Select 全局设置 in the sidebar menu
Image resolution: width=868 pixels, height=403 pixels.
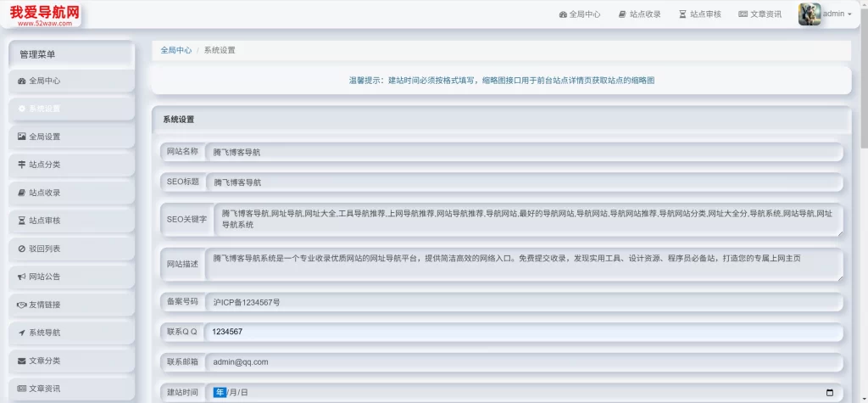pos(71,137)
